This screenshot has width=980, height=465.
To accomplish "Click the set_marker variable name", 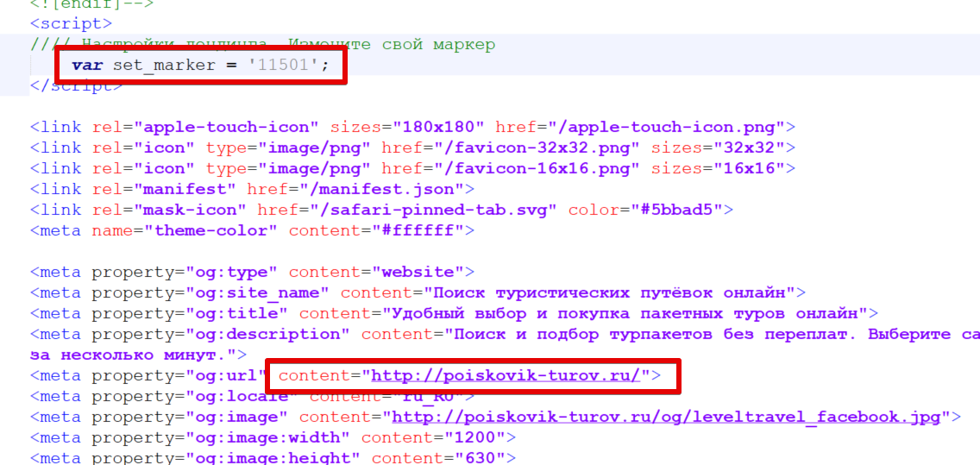I will (165, 65).
